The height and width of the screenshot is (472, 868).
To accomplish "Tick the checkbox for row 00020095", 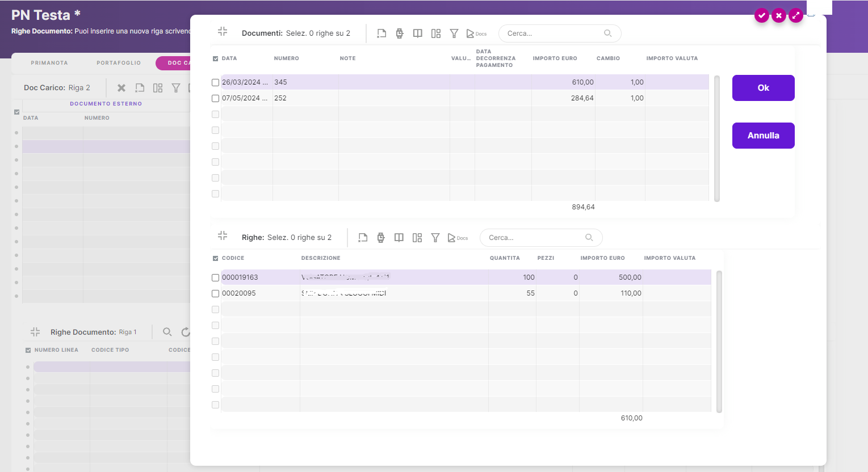I will [x=215, y=293].
